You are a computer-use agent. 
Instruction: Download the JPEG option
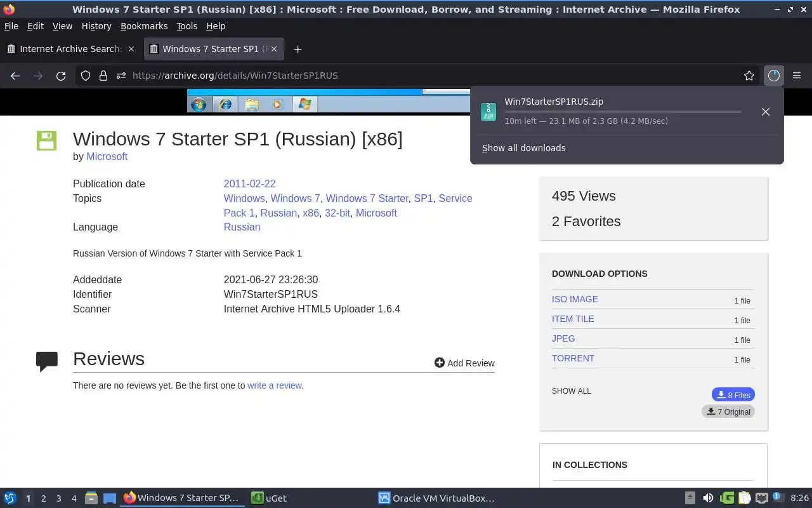click(x=563, y=338)
